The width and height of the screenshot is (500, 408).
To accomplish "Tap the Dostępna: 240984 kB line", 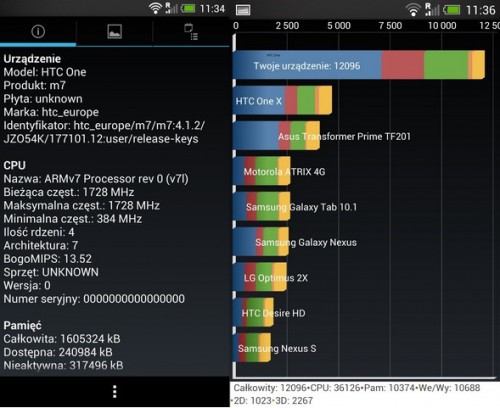I will (58, 352).
